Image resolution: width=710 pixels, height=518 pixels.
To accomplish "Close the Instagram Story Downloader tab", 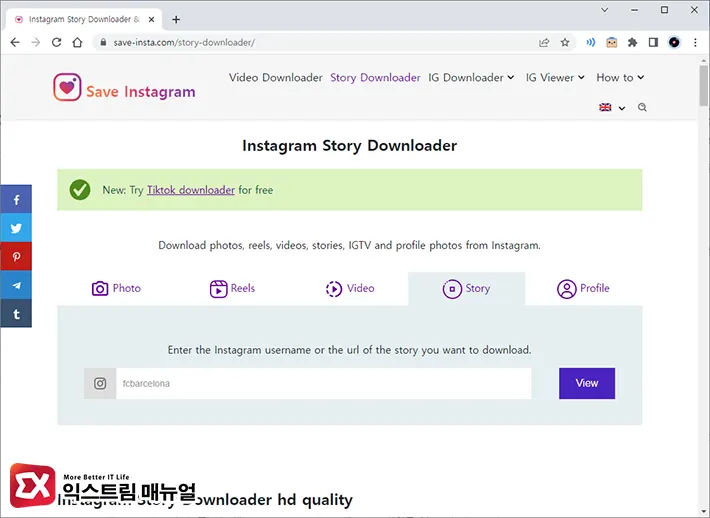I will (x=151, y=19).
